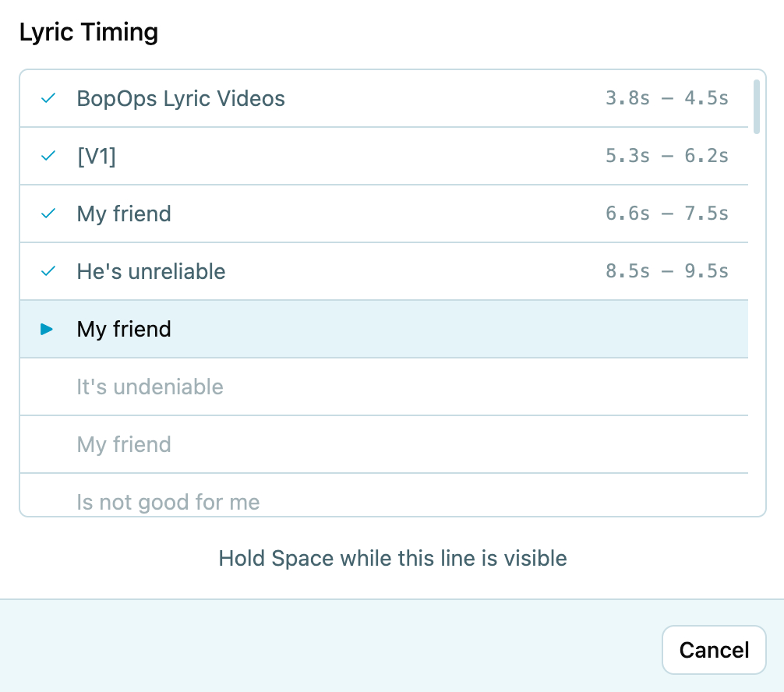Click the timing label 5.3s – 6.2s

coord(667,156)
